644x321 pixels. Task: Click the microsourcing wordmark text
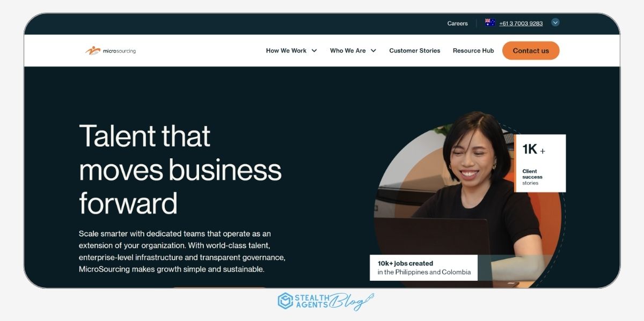click(119, 51)
